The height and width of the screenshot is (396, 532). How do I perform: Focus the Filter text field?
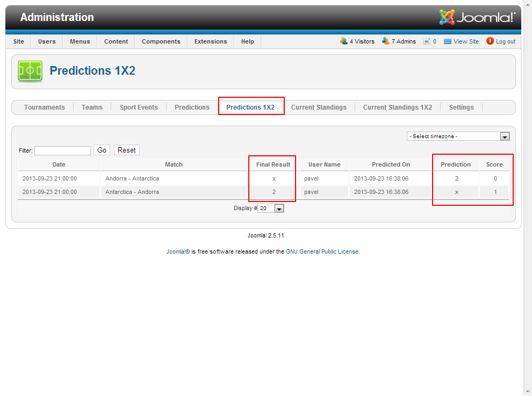62,150
